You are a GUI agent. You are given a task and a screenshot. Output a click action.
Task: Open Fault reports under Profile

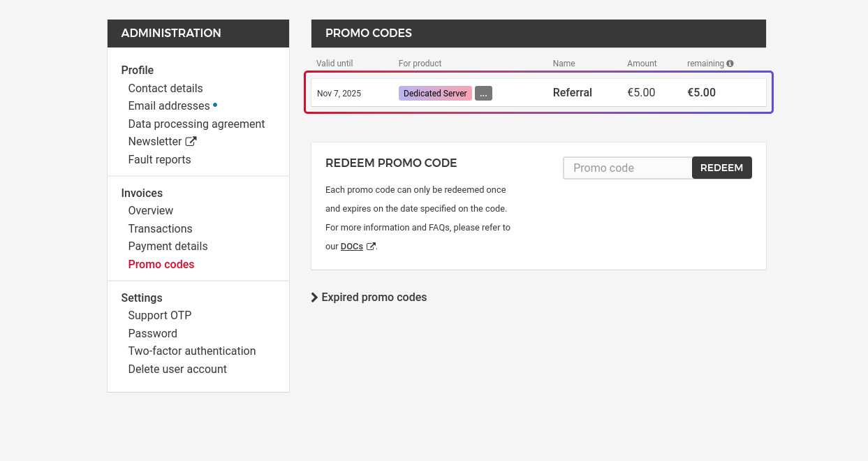click(x=159, y=159)
